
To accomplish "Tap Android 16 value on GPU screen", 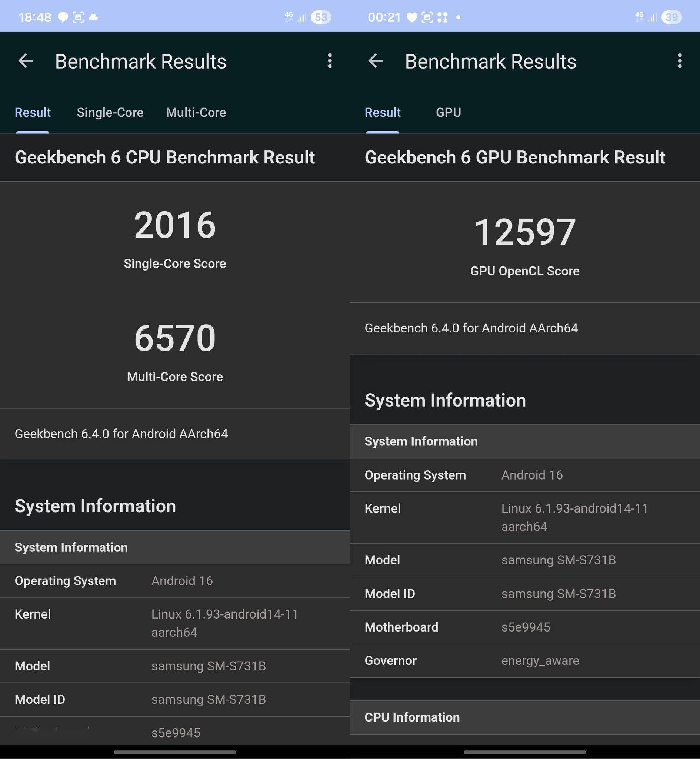I will pos(532,475).
